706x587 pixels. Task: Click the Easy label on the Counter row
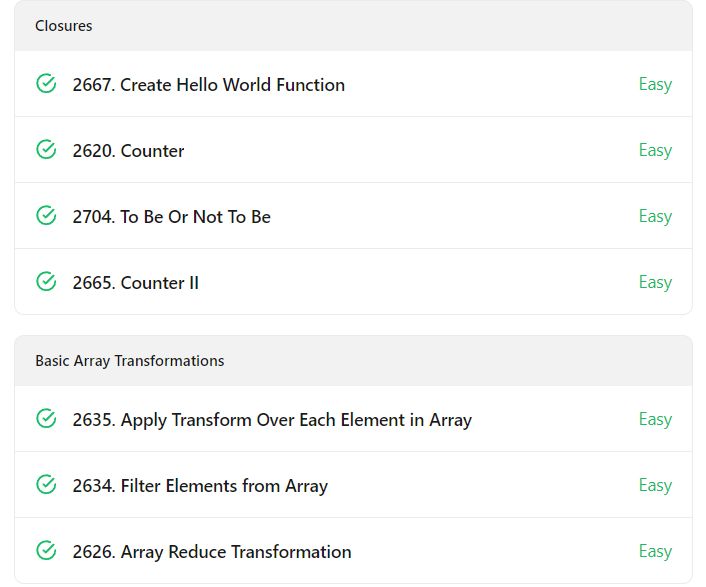click(x=655, y=150)
